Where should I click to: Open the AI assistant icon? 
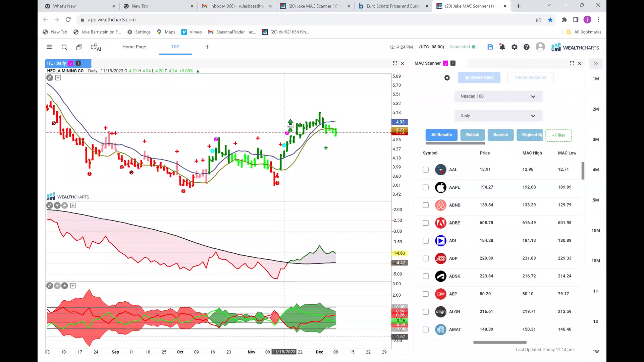[96, 47]
